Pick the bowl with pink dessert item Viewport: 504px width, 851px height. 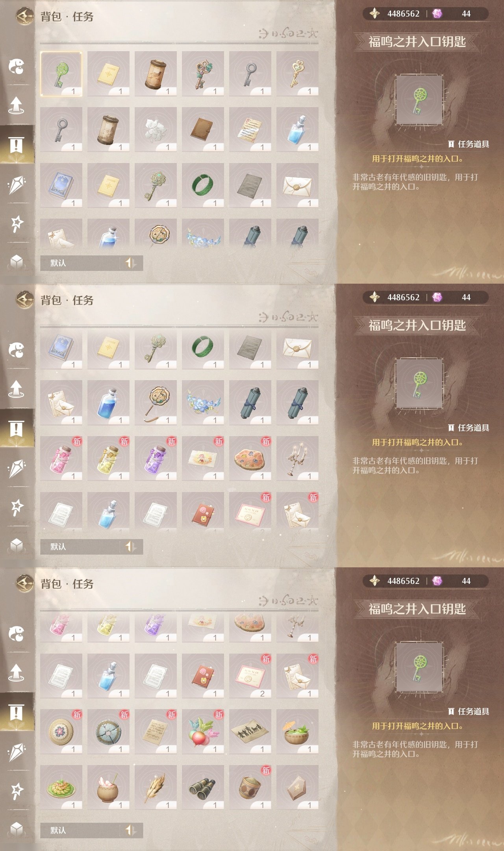click(x=108, y=788)
